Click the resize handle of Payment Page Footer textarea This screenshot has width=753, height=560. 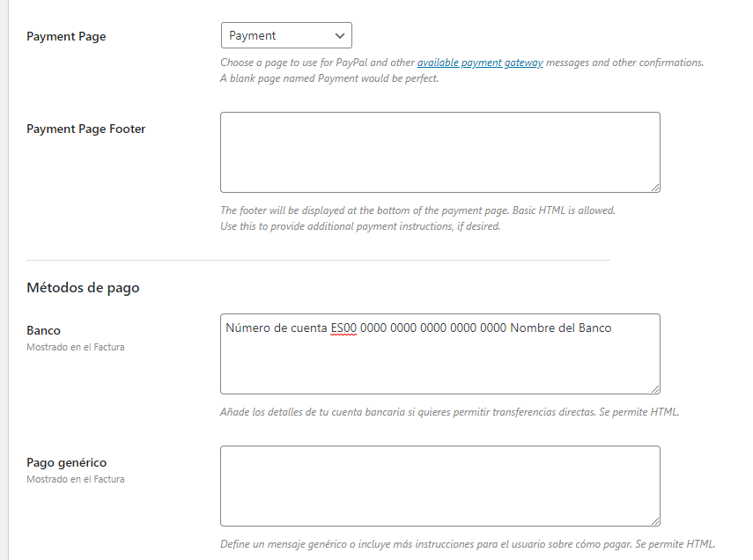coord(655,188)
